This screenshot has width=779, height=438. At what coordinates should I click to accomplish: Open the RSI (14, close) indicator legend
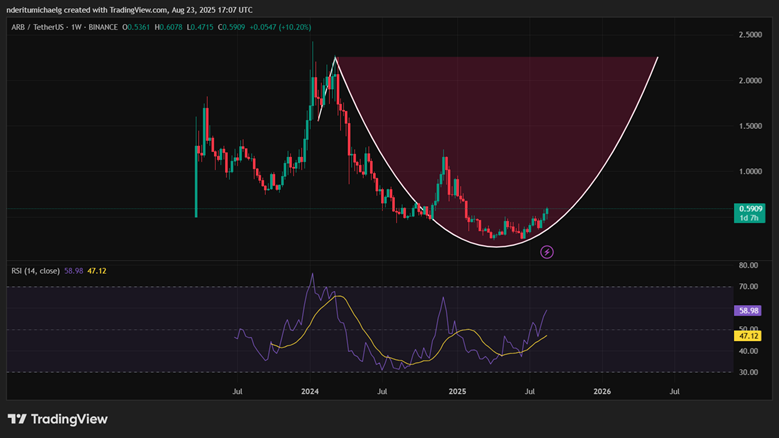coord(37,269)
